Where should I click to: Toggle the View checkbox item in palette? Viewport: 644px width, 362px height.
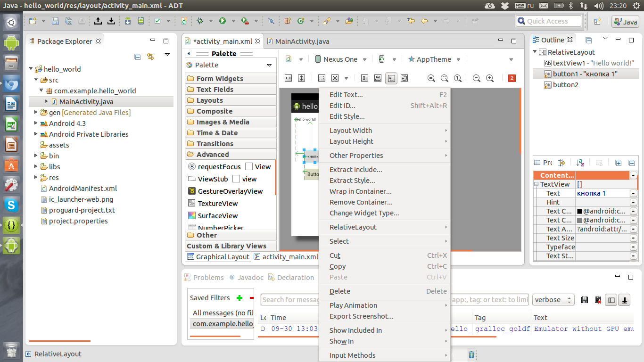(x=258, y=166)
